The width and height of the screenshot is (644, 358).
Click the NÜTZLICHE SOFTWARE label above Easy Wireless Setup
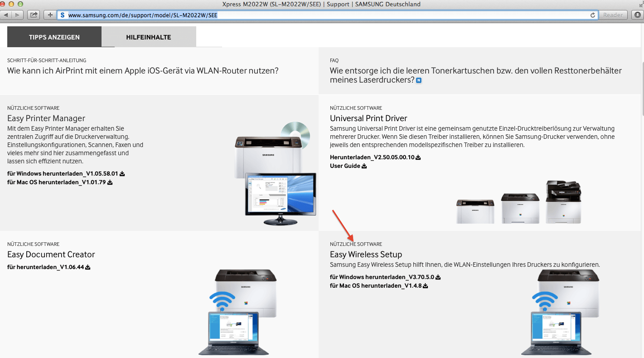point(356,244)
